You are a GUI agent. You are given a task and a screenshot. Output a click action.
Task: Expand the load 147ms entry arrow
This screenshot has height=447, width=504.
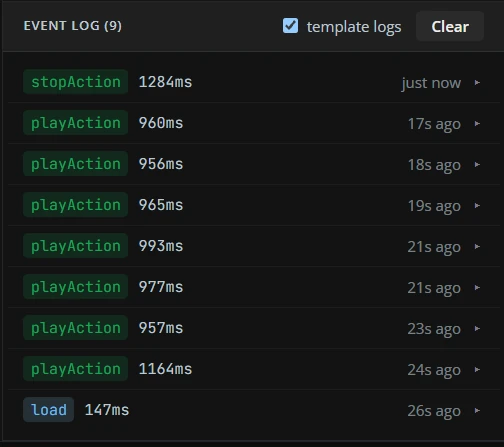click(x=477, y=410)
